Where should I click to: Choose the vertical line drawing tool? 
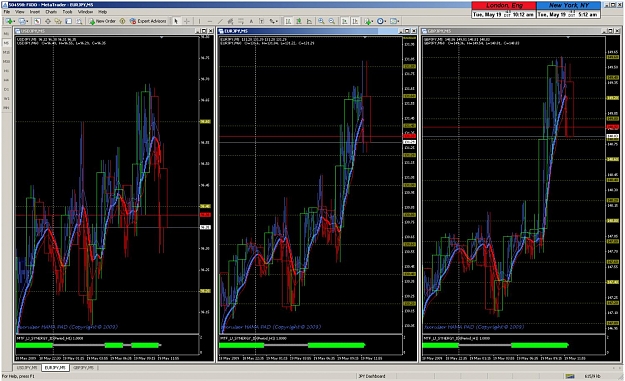click(x=199, y=21)
